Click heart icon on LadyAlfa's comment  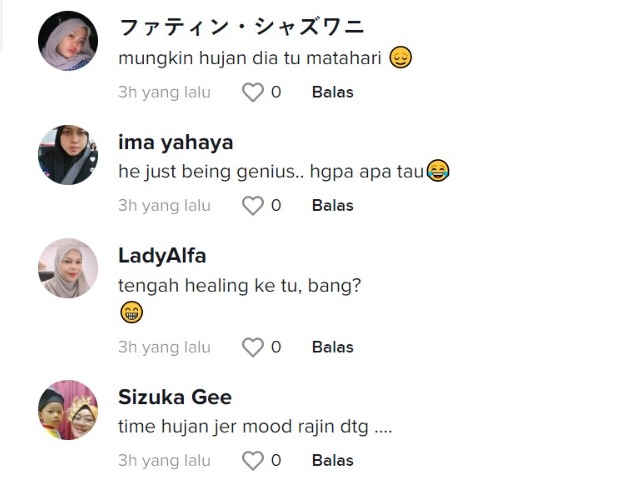tap(253, 348)
